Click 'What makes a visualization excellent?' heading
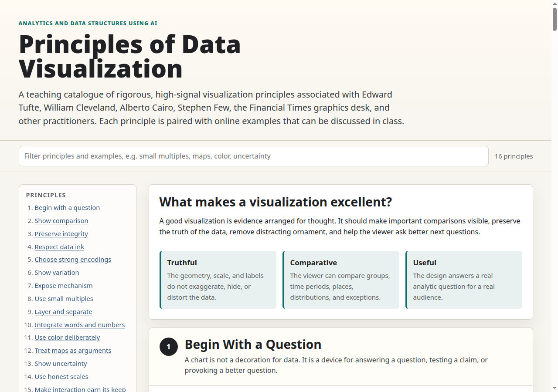 [276, 202]
